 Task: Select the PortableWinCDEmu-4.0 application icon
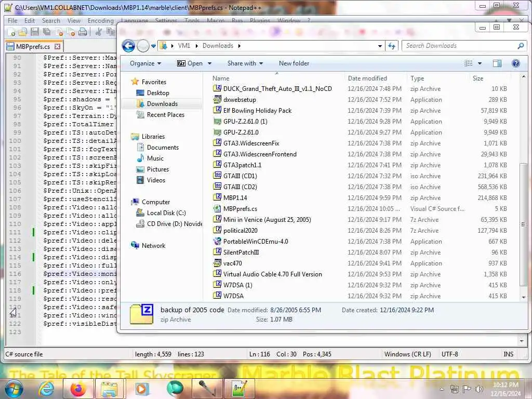(x=217, y=241)
